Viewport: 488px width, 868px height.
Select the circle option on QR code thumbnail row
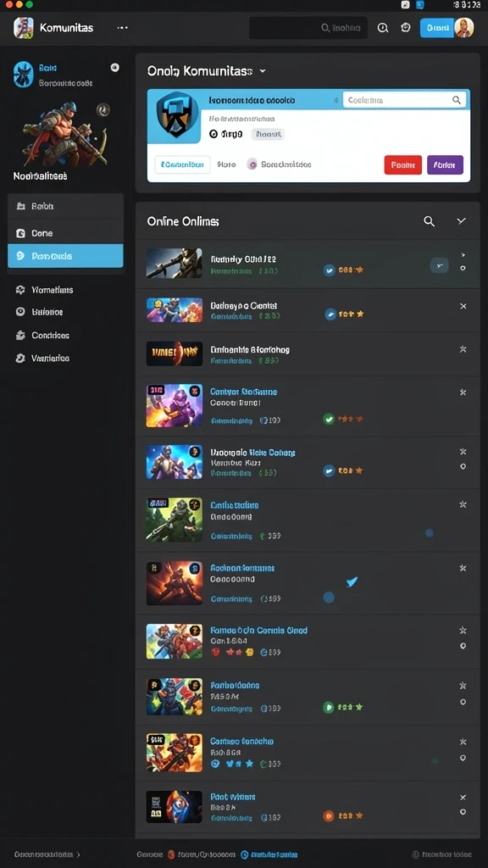(463, 811)
